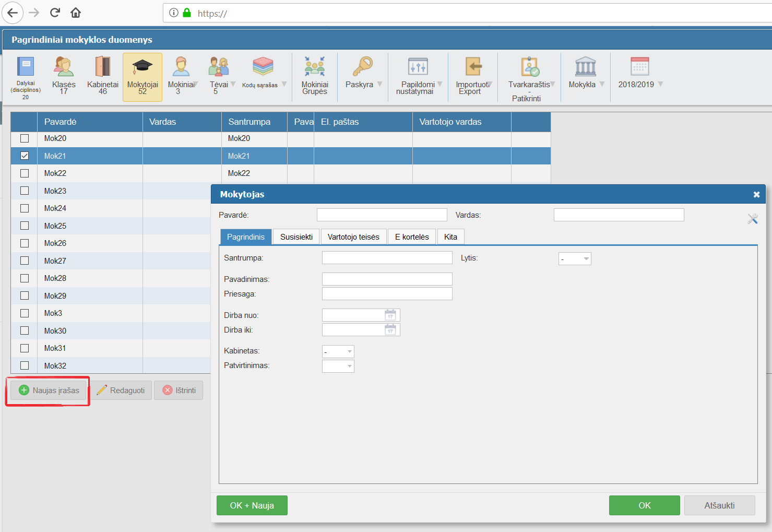
Task: Uncheck the Mok21 row checkbox
Action: point(25,156)
